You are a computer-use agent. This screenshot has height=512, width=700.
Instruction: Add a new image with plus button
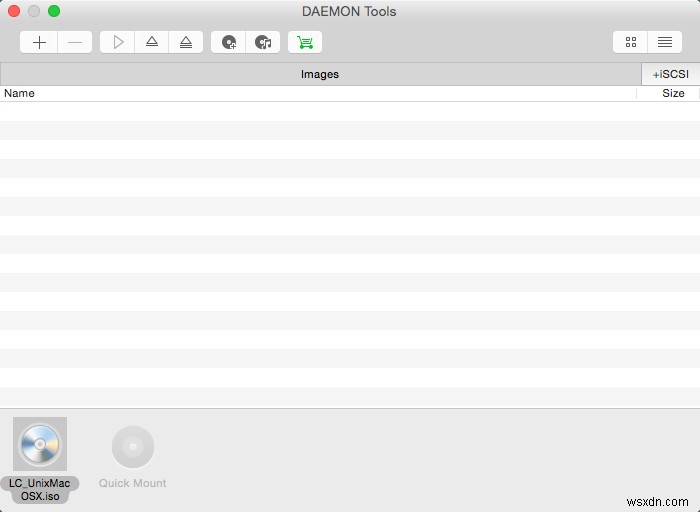click(x=39, y=42)
